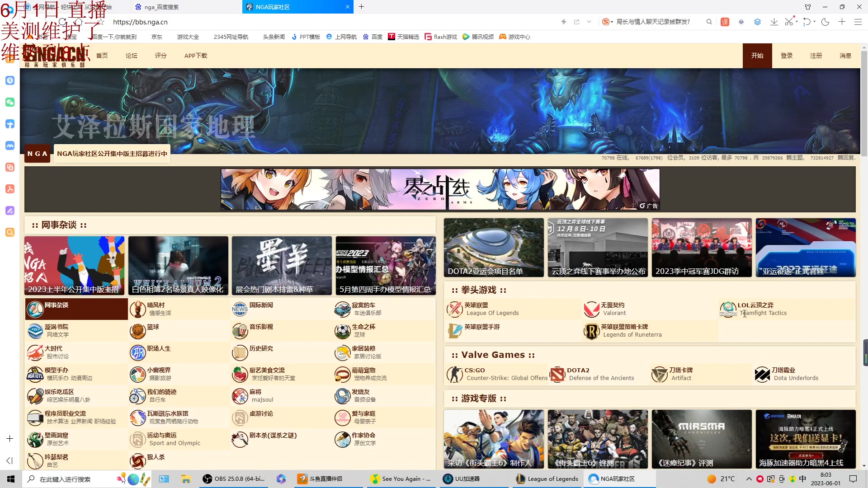Show hidden system tray icons chevron

tap(749, 479)
